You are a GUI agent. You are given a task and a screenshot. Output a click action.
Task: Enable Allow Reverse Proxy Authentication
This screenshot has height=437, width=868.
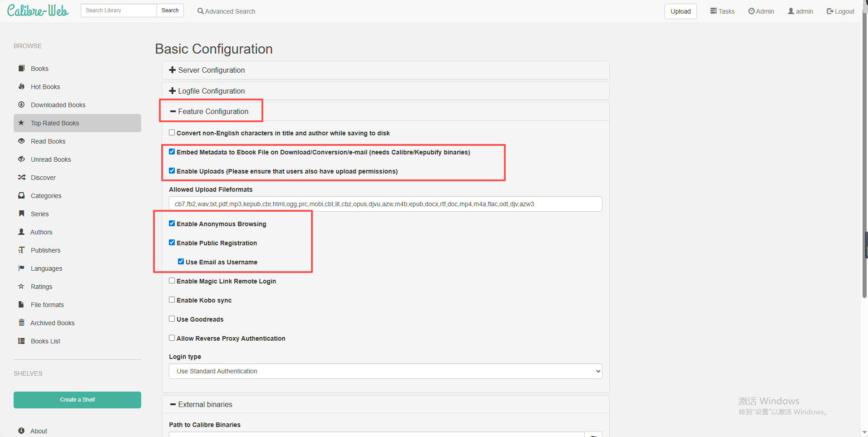172,338
